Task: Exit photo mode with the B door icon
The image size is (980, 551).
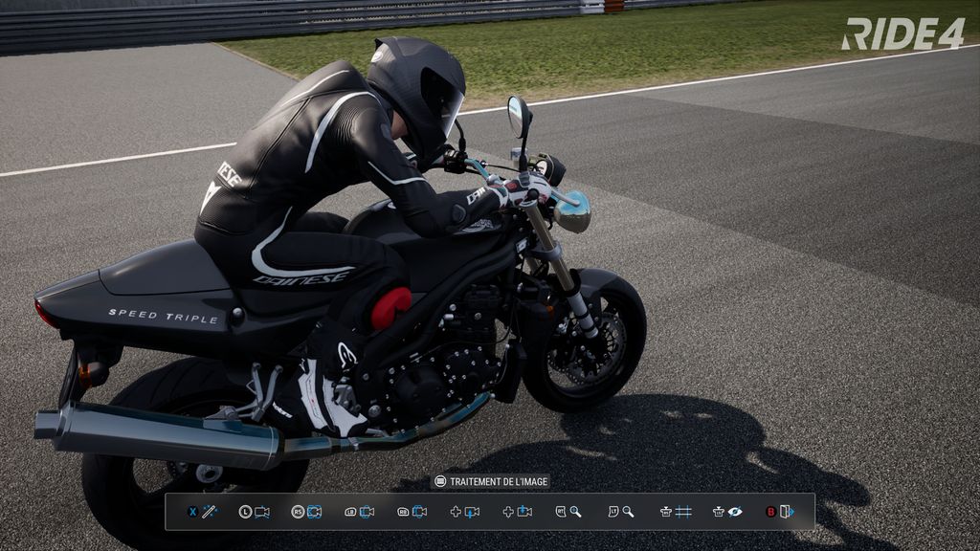Action: 780,512
